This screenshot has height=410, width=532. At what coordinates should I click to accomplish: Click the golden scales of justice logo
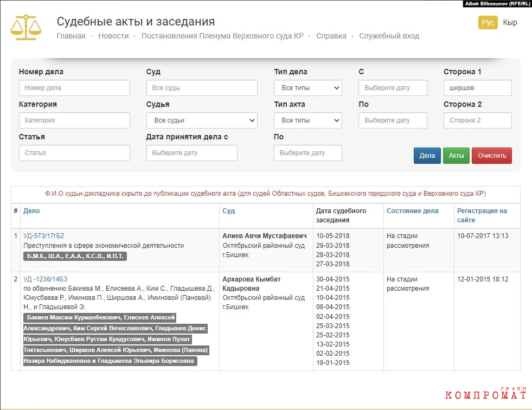(26, 28)
